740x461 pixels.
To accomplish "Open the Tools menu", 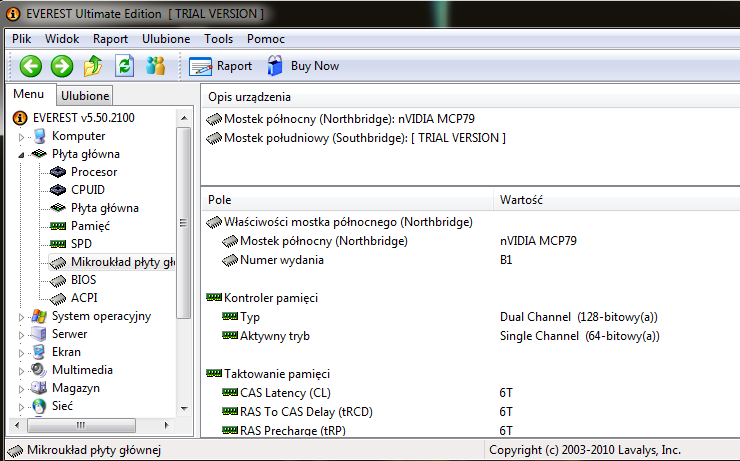I will pyautogui.click(x=219, y=39).
